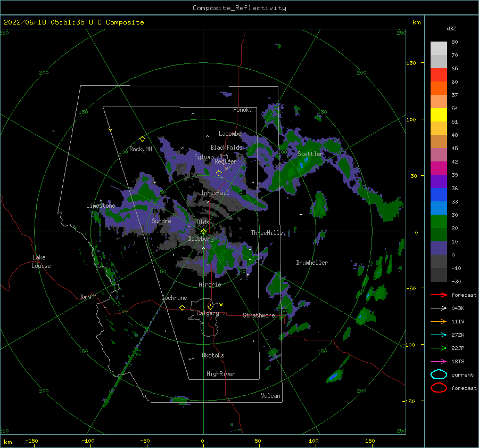
Task: Click the Banff town label
Action: [88, 297]
